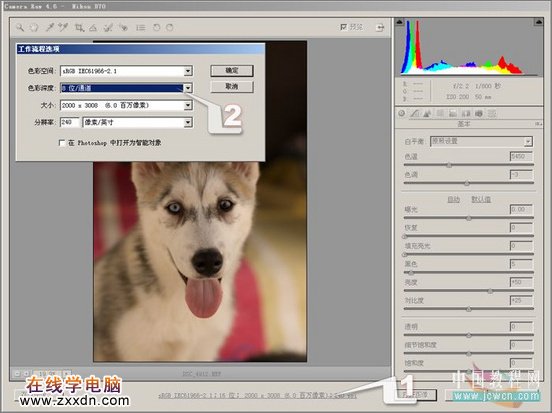Open the color depth 8-bit/channel dropdown
552x413 pixels.
coord(188,88)
